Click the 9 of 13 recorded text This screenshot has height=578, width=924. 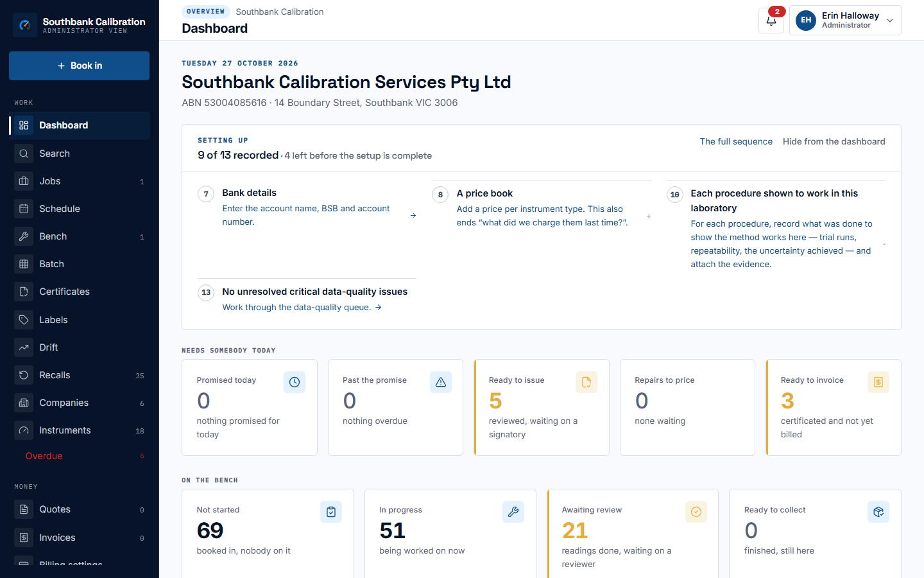click(x=238, y=155)
